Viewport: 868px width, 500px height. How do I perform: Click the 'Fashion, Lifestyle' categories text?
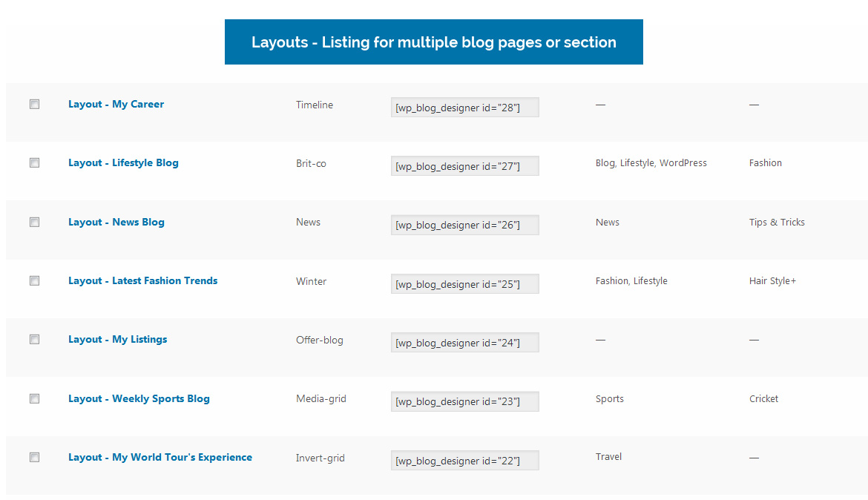tap(631, 280)
